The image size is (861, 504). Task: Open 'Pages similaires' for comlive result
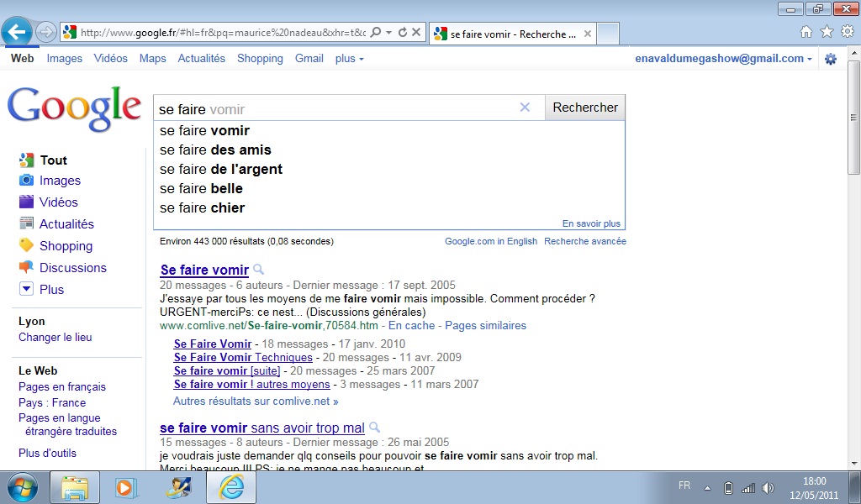coord(485,326)
